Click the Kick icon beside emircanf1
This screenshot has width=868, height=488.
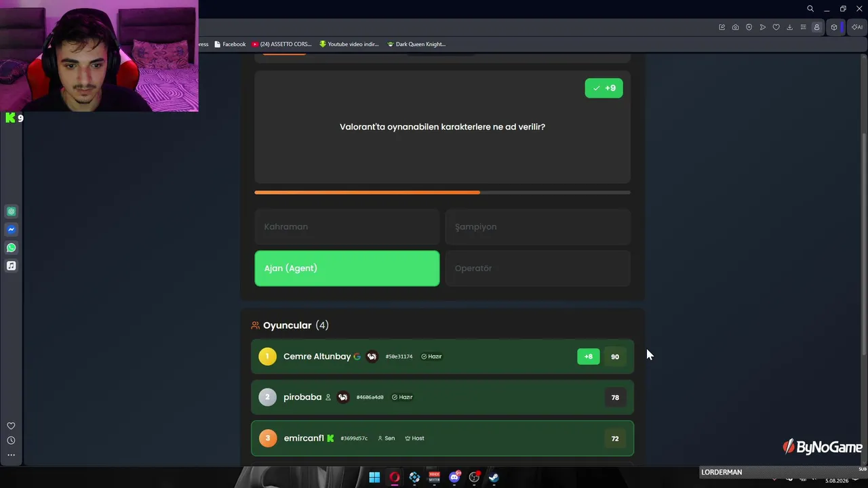(x=330, y=439)
